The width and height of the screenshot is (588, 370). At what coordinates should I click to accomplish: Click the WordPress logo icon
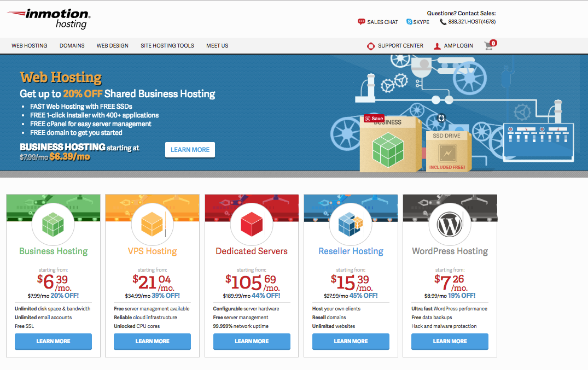pos(449,225)
